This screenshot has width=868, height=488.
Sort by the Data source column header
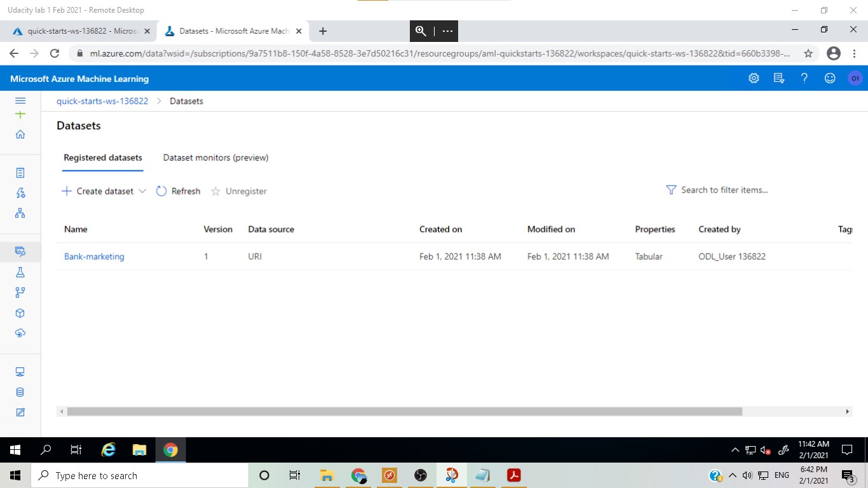click(x=271, y=229)
